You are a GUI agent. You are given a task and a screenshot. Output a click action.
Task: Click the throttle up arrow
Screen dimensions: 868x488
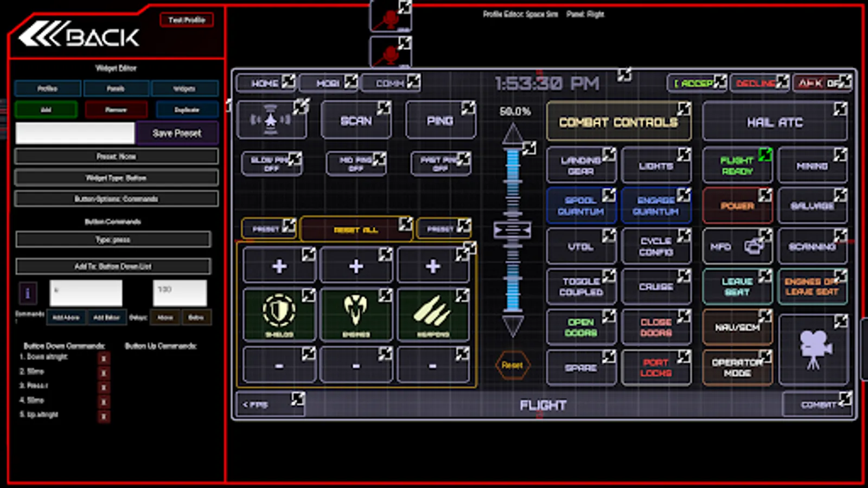click(x=513, y=133)
